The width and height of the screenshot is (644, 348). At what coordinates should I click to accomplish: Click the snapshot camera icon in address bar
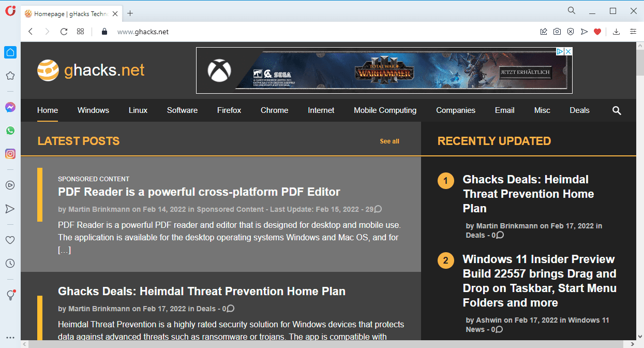coord(557,32)
